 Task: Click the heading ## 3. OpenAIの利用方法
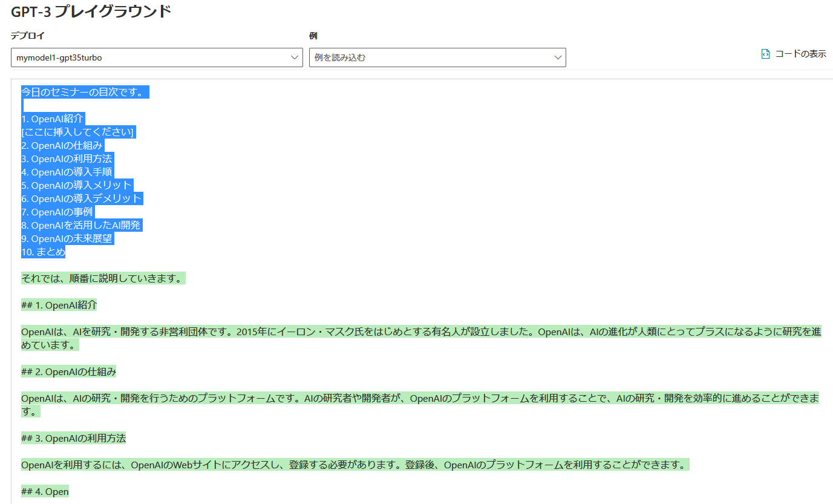click(x=73, y=437)
